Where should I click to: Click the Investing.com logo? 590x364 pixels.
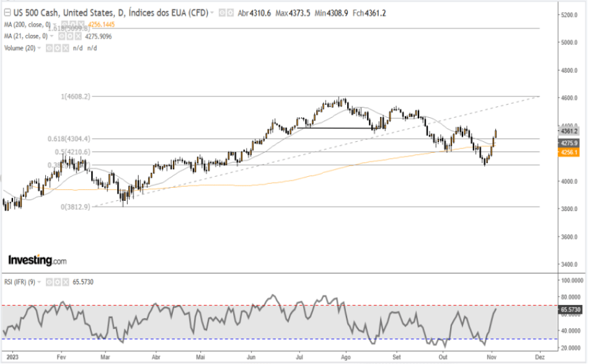[37, 260]
